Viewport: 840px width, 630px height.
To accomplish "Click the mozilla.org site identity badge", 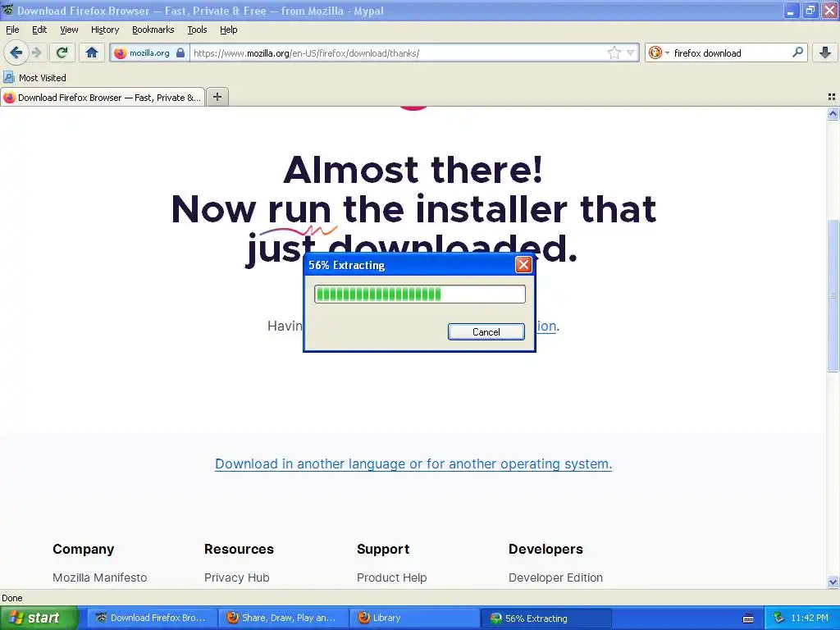I will 149,53.
